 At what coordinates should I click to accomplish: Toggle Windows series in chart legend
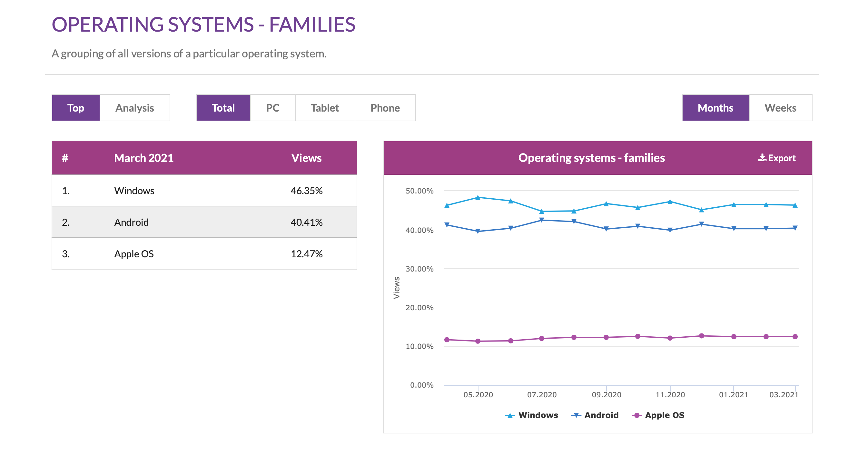coord(538,415)
